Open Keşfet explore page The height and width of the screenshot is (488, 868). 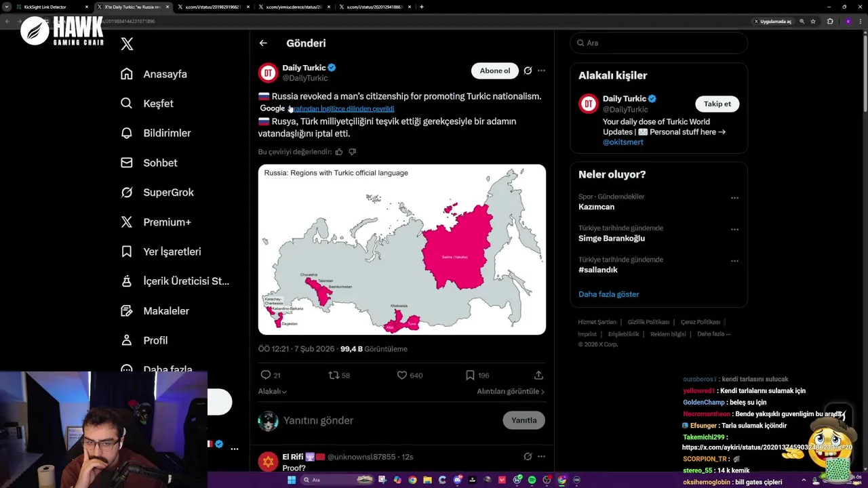(146, 104)
